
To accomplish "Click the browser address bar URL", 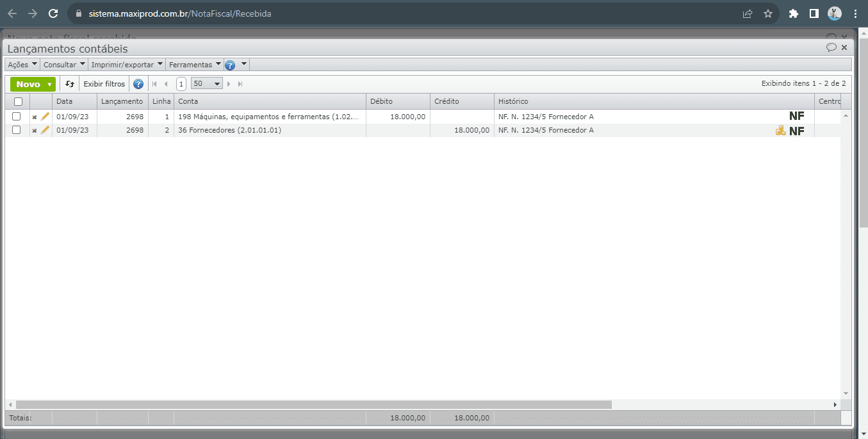I will [x=180, y=13].
